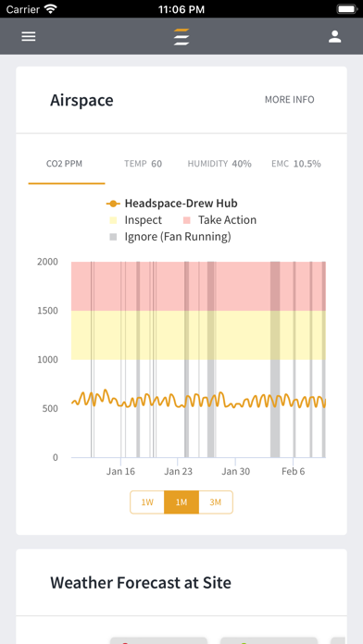The width and height of the screenshot is (363, 644).
Task: Click the Jan 16 axis label
Action: (120, 471)
